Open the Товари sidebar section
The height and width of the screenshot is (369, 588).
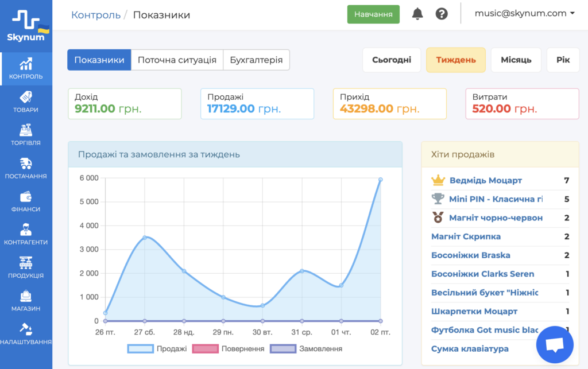[x=26, y=102]
